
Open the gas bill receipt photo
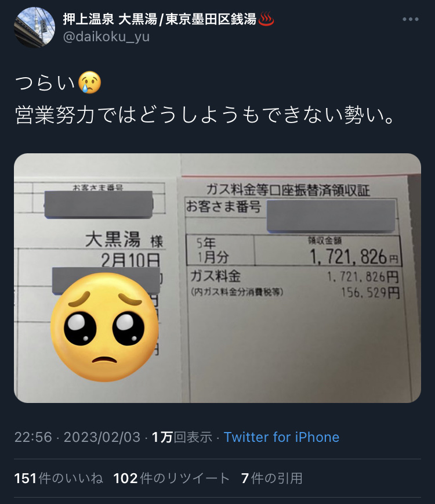217,278
